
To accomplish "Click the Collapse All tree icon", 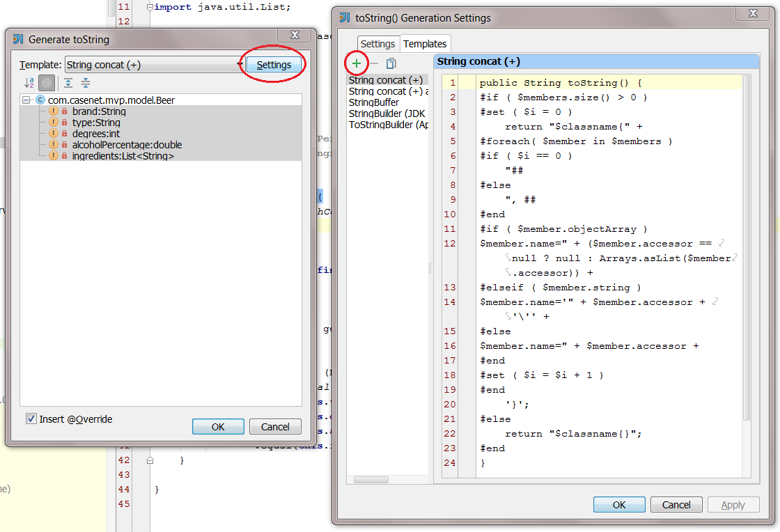I will [86, 83].
